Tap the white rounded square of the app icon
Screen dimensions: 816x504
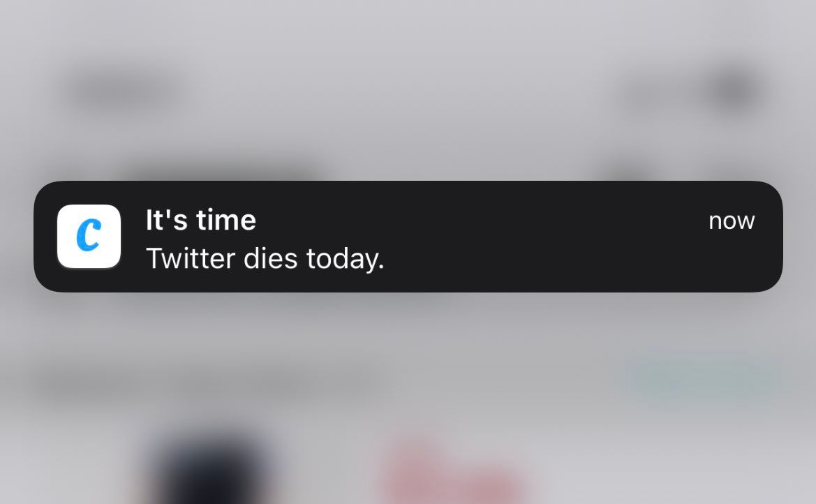pos(89,236)
